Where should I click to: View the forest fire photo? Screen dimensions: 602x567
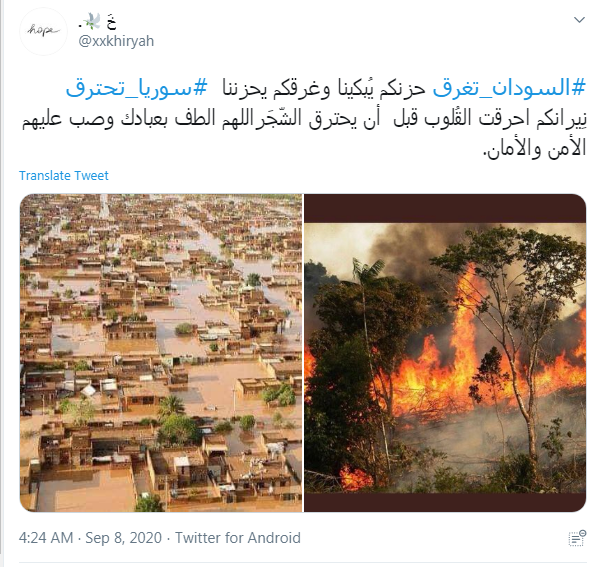pyautogui.click(x=445, y=353)
